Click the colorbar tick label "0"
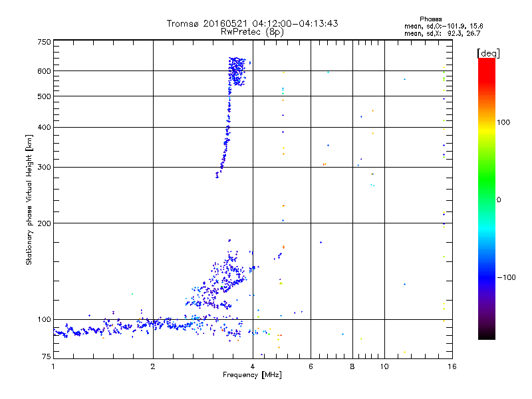 pyautogui.click(x=499, y=200)
